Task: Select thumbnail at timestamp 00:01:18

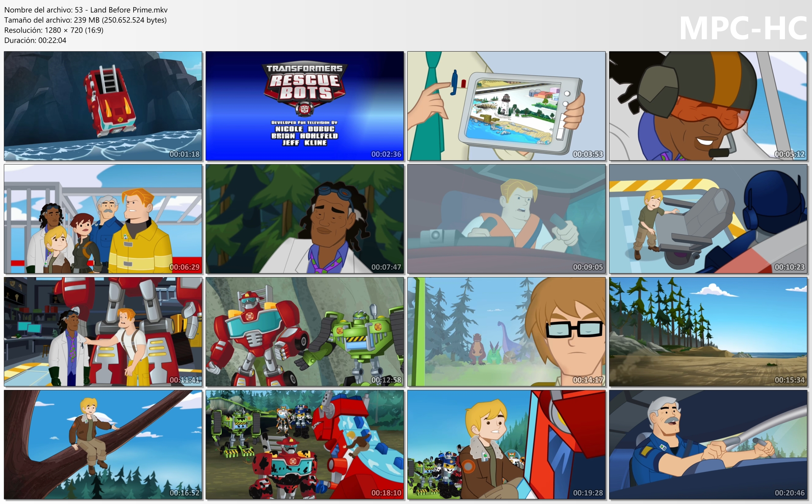Action: 103,106
